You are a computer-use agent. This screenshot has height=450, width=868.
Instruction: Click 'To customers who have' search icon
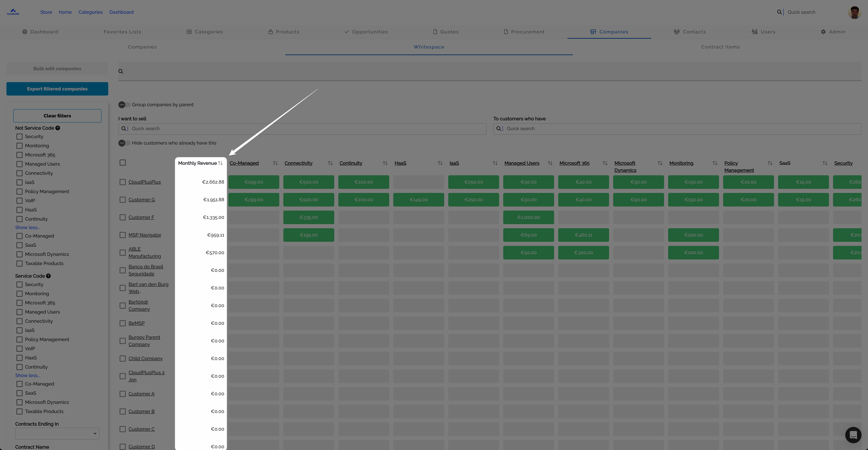(499, 129)
